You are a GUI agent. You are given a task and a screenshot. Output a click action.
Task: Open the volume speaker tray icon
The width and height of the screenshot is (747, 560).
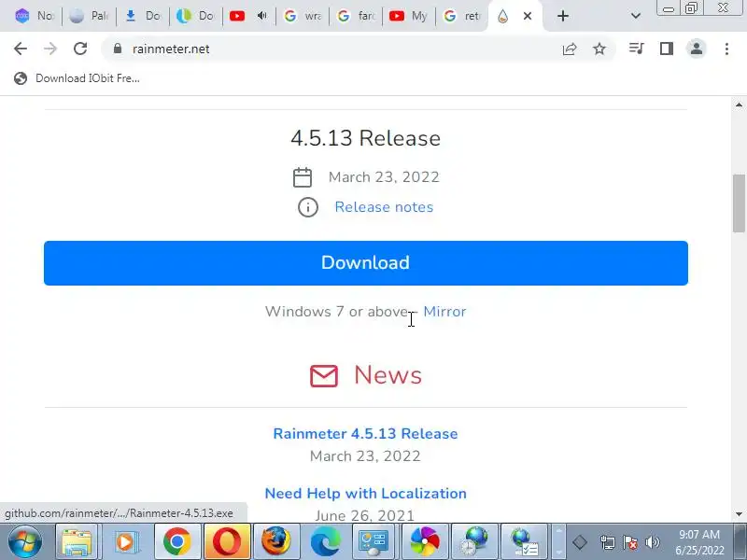(x=653, y=542)
